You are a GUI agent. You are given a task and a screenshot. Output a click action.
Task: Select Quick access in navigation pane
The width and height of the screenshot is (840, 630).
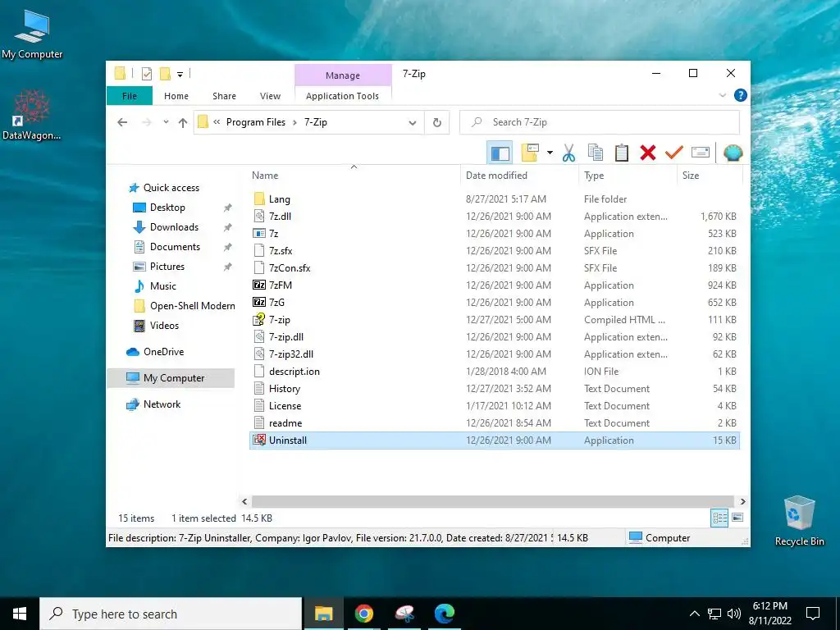(x=171, y=188)
